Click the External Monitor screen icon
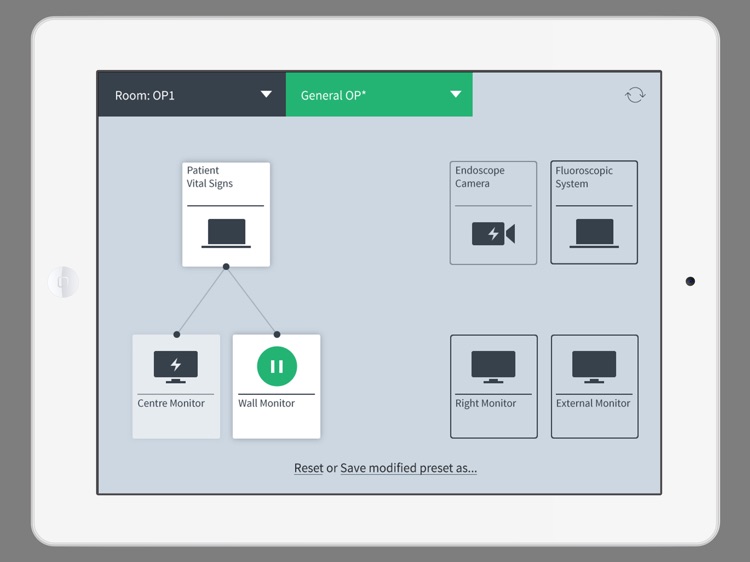The width and height of the screenshot is (750, 562). [594, 367]
